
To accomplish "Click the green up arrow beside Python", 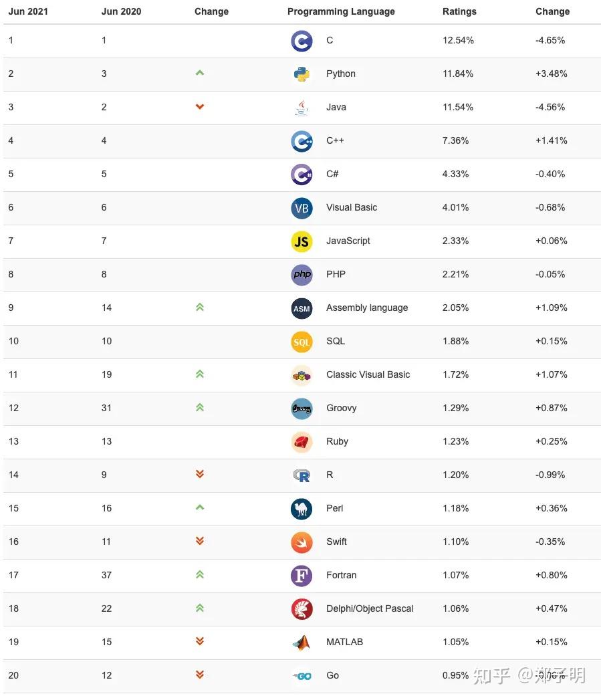I will tap(199, 73).
